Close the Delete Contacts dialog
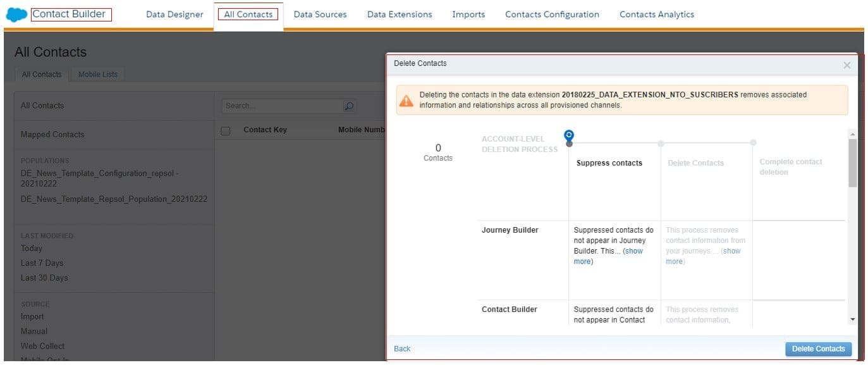This screenshot has width=868, height=365. click(847, 65)
